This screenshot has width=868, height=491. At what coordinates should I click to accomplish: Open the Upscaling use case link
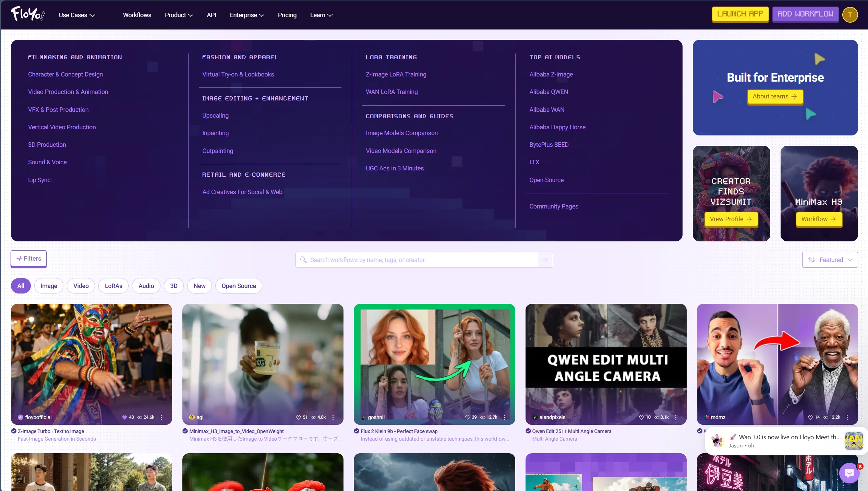tap(215, 116)
